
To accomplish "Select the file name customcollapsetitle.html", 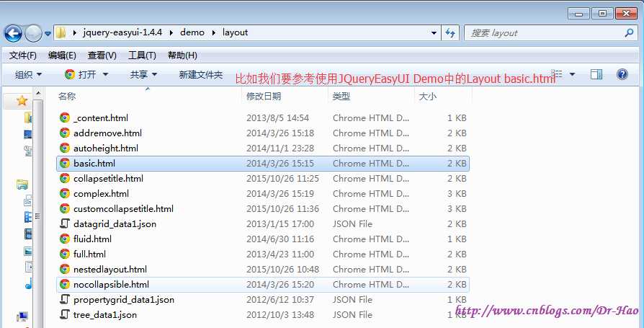I will click(124, 209).
